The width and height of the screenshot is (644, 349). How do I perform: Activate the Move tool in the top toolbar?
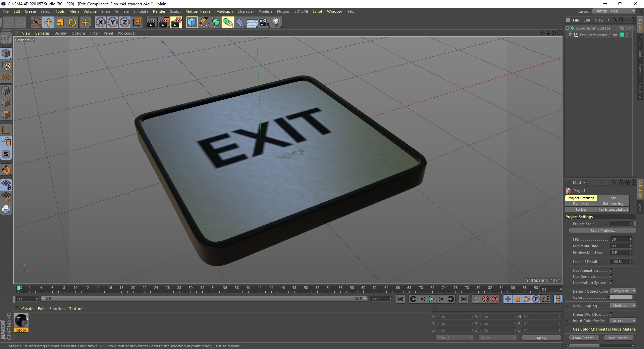coord(48,22)
